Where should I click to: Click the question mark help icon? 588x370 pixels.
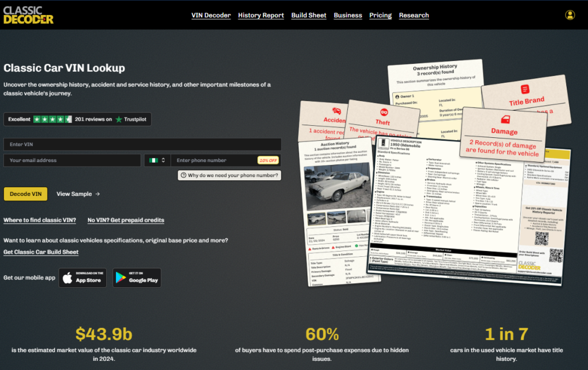pos(183,175)
